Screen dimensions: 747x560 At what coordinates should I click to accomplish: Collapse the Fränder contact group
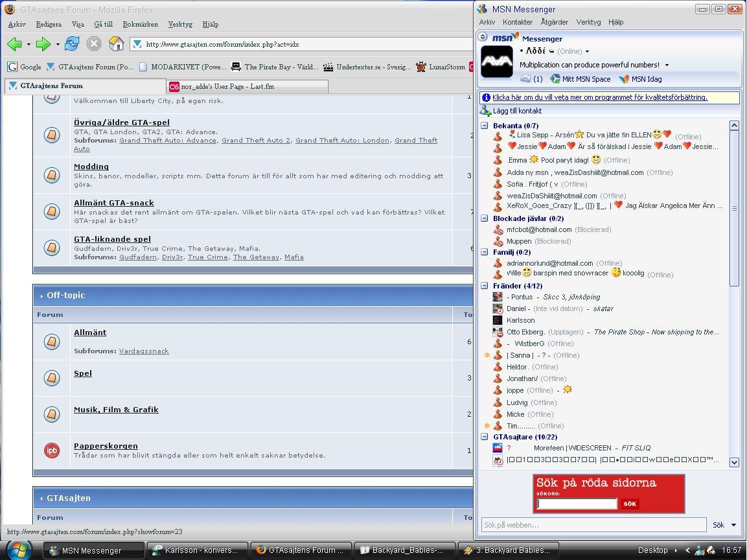(x=485, y=286)
